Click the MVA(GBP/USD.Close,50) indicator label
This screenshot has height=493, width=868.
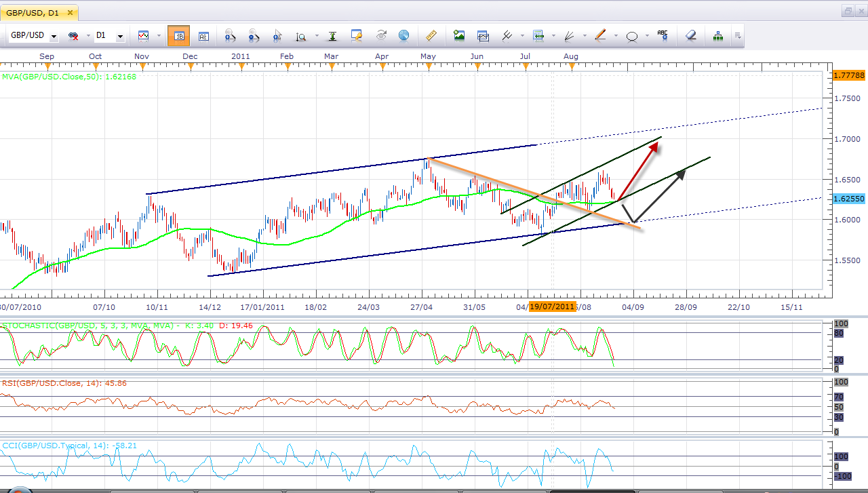[69, 77]
